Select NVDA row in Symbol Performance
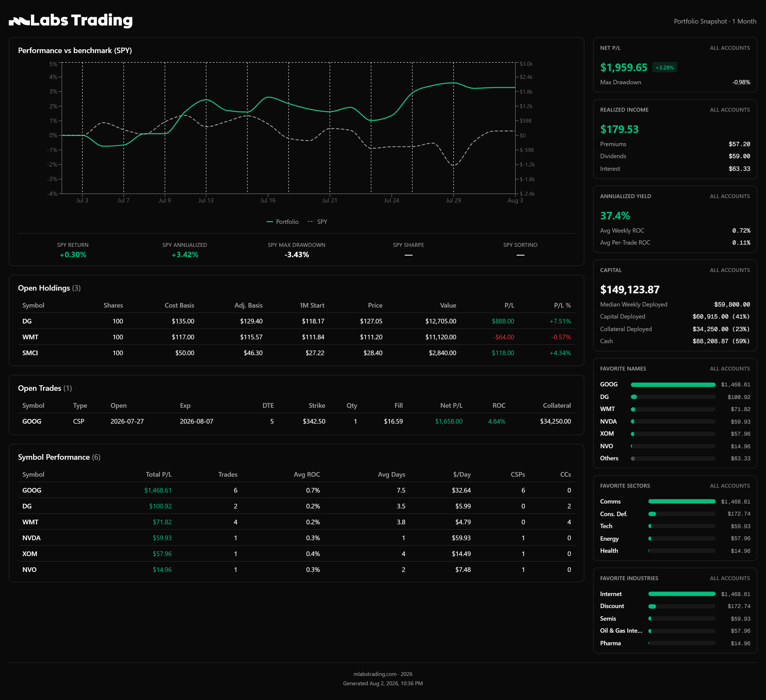Screen dimensions: 766x700 click(x=296, y=538)
